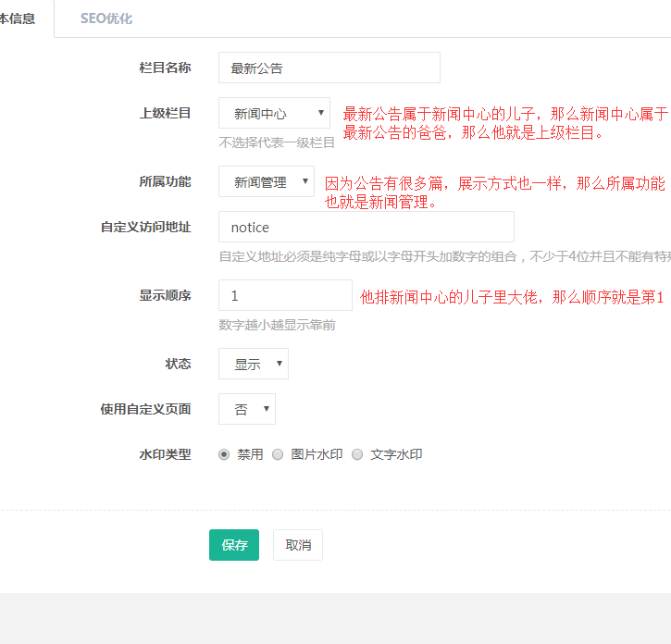Select the 文字水印 radio option
Viewport: 671px width, 644px height.
pos(357,454)
